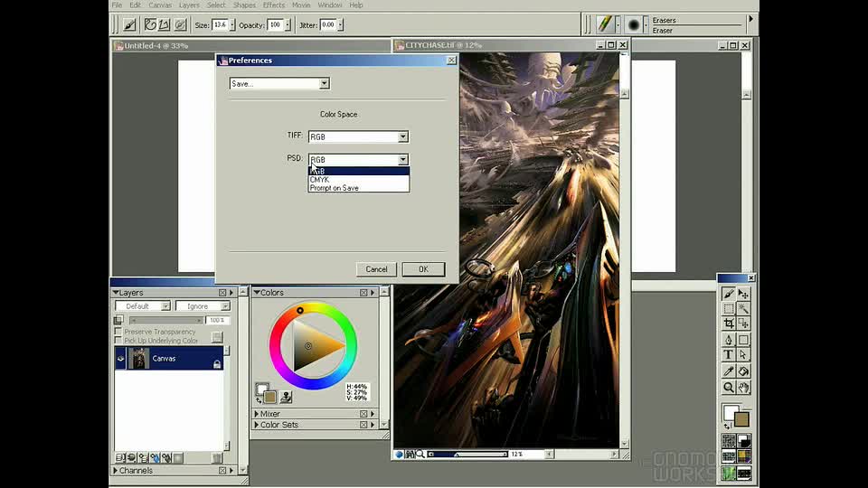The height and width of the screenshot is (488, 868).
Task: Select the Rectangle Shape tool
Action: [x=743, y=340]
